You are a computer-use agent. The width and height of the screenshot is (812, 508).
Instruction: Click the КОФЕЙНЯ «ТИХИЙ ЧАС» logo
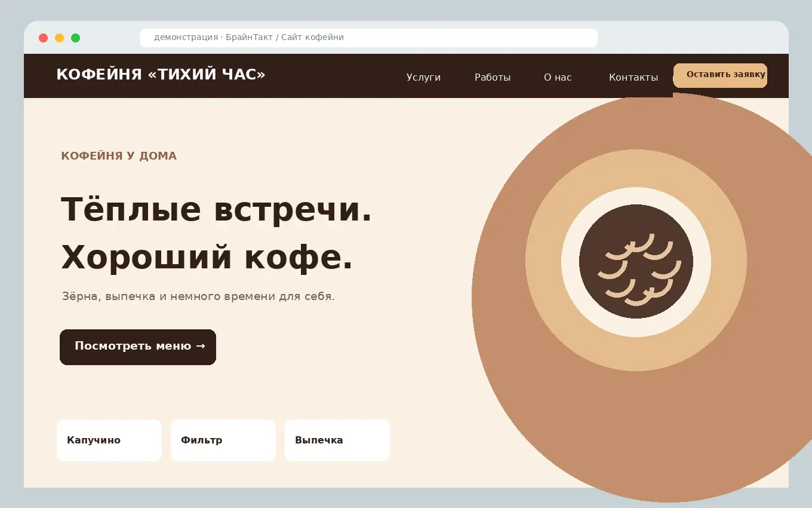point(161,75)
